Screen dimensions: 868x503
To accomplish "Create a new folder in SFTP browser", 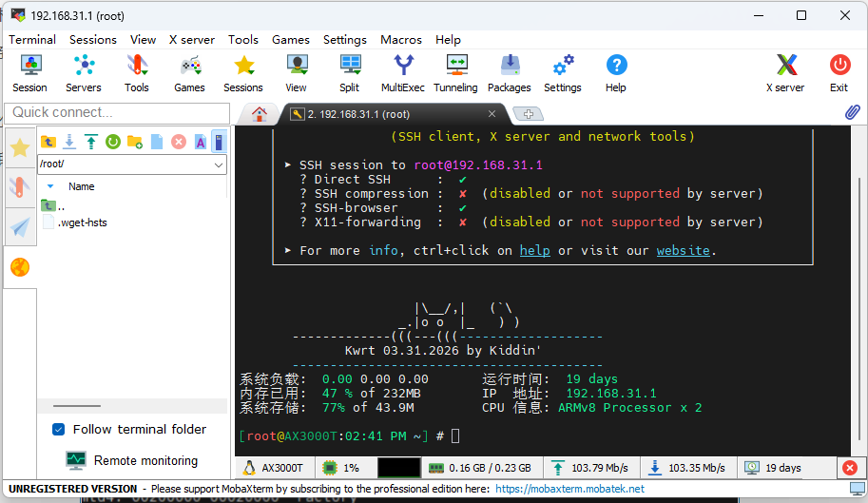I will click(x=134, y=143).
